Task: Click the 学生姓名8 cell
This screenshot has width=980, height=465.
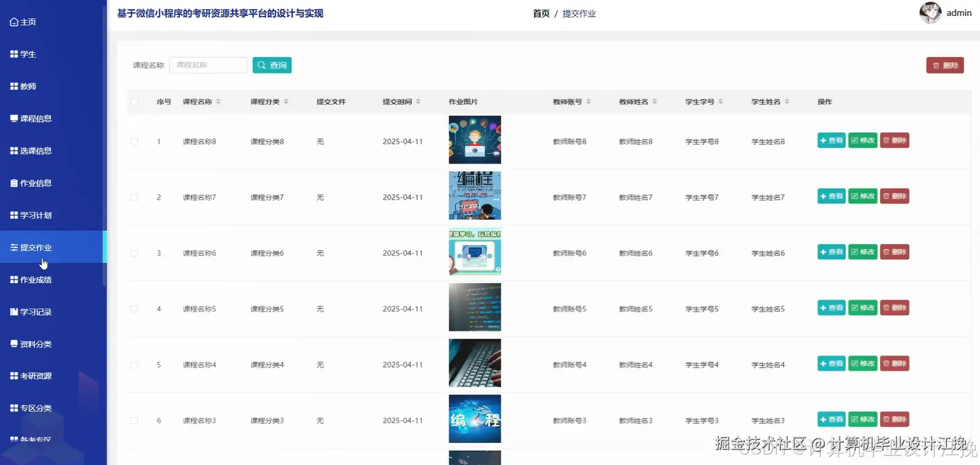Action: click(x=768, y=142)
